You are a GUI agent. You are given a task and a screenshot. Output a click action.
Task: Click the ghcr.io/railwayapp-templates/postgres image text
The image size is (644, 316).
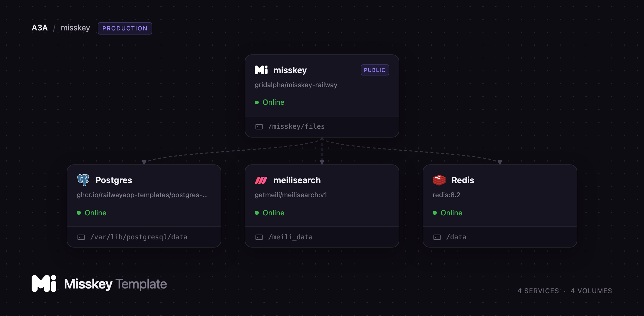(x=142, y=195)
